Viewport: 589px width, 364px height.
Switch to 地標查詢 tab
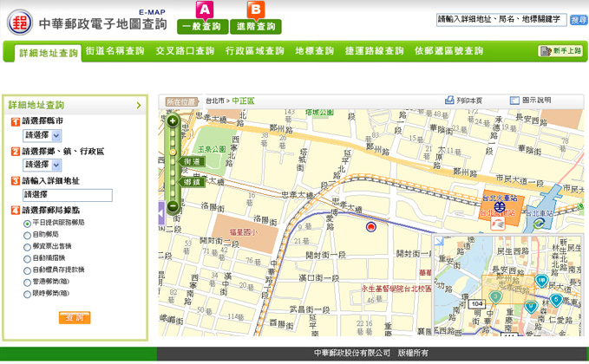point(314,50)
